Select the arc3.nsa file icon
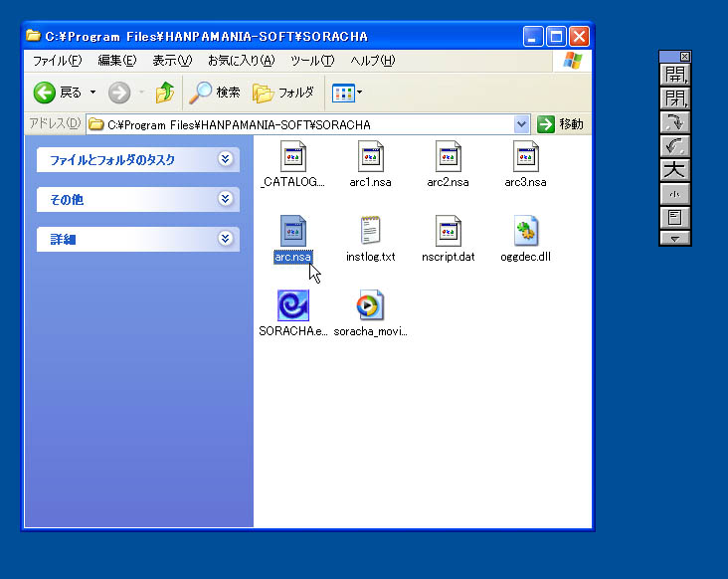Viewport: 728px width, 579px height. [x=525, y=156]
